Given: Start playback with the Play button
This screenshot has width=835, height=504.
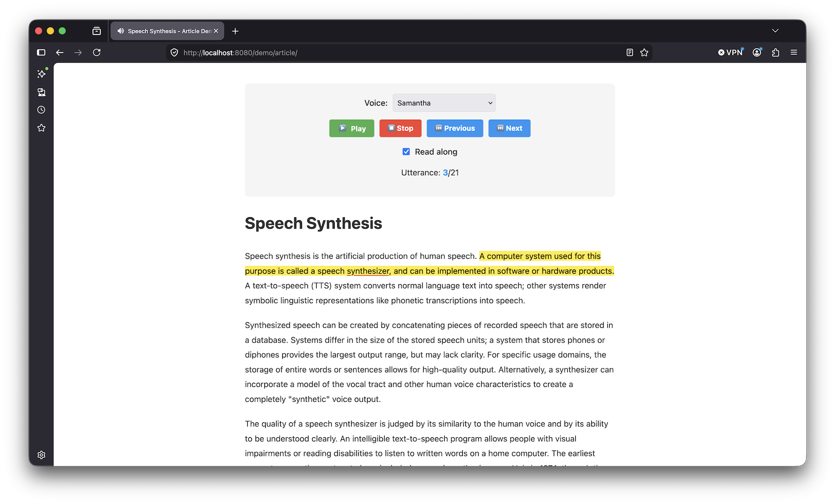Looking at the screenshot, I should 352,128.
